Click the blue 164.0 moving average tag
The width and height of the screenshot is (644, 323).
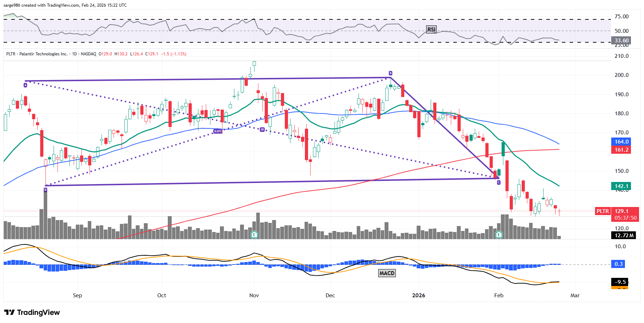point(621,142)
